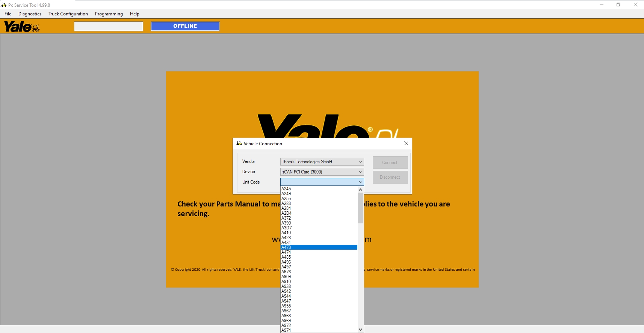Select unit code A255
Image resolution: width=644 pixels, height=333 pixels.
319,199
